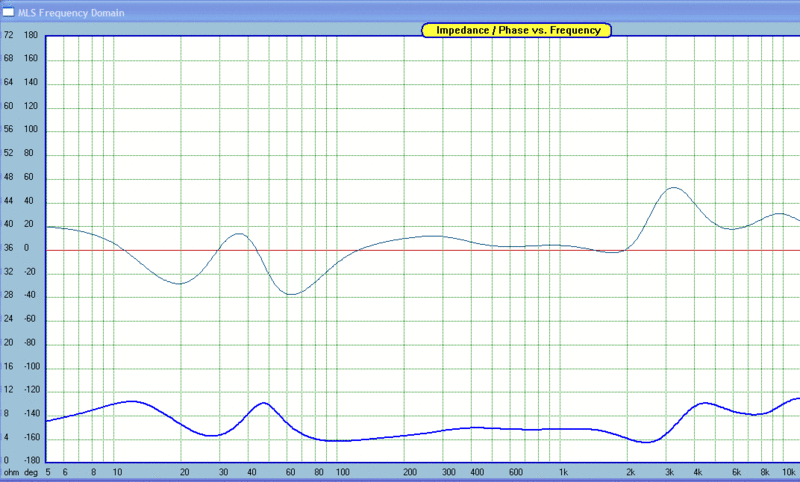This screenshot has width=800, height=482.
Task: Click the '1k' frequency-axis label
Action: pyautogui.click(x=563, y=472)
